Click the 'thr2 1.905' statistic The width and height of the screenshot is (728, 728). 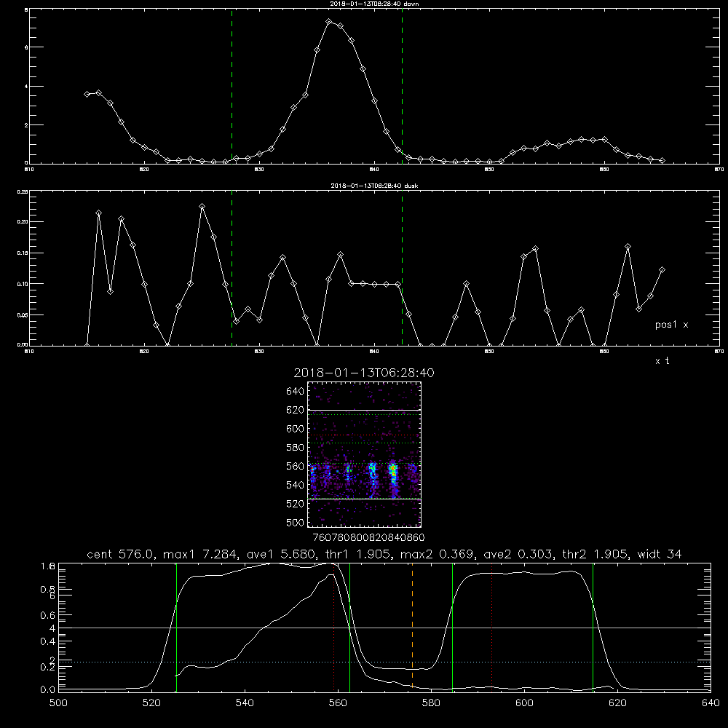[596, 554]
